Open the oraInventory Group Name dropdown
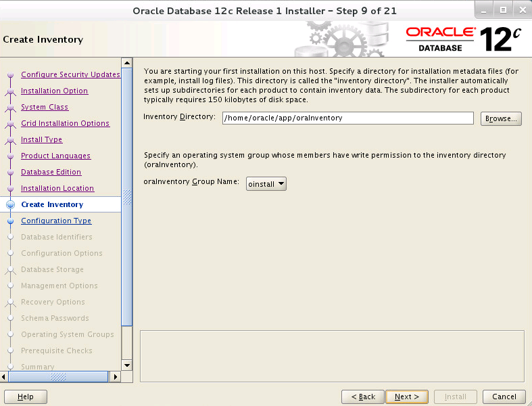The height and width of the screenshot is (406, 532). [x=266, y=184]
